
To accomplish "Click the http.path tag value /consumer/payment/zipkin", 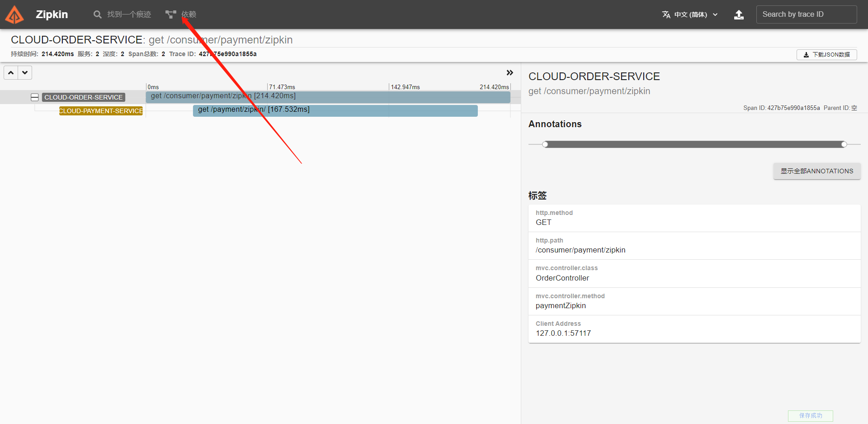I will [580, 250].
